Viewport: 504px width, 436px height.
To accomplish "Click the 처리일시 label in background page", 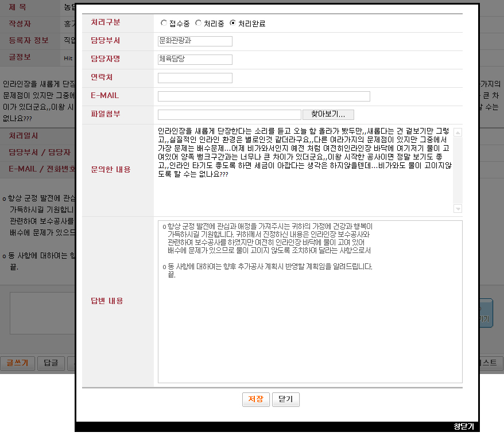I will coord(24,135).
